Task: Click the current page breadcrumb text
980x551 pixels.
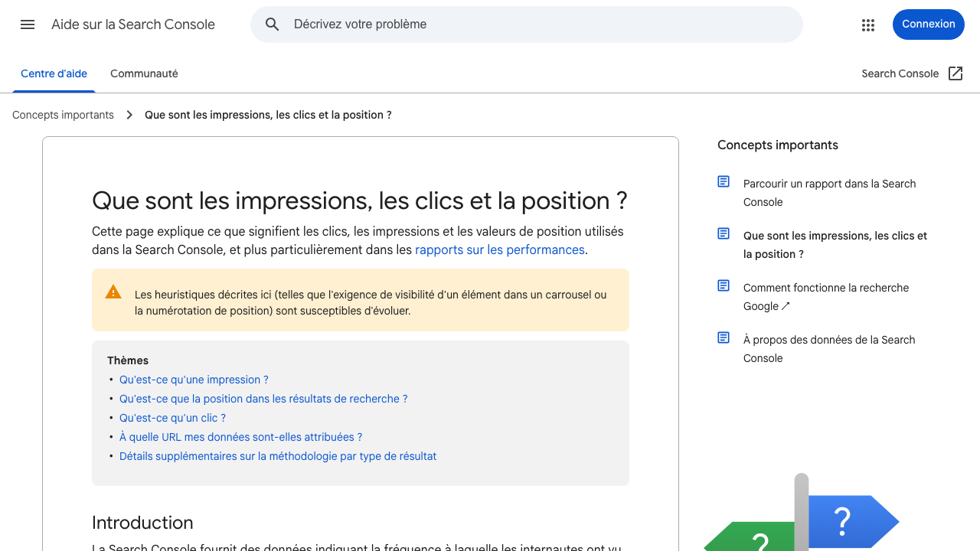Action: tap(268, 115)
